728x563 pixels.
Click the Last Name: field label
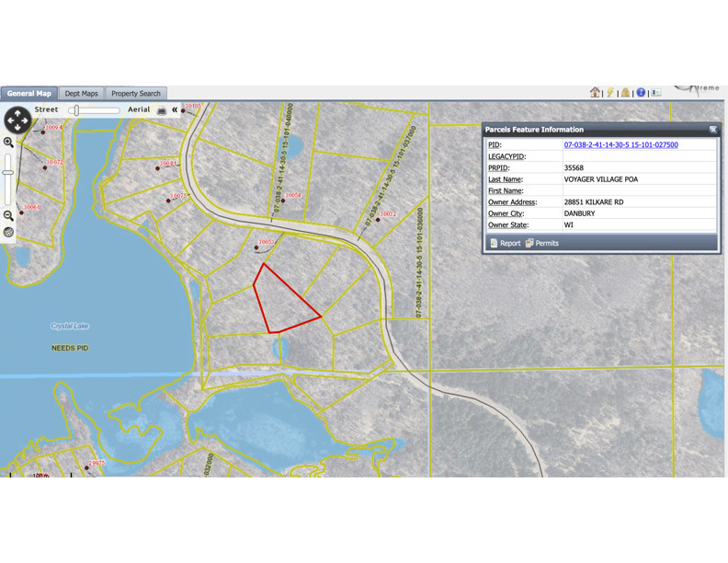(506, 179)
